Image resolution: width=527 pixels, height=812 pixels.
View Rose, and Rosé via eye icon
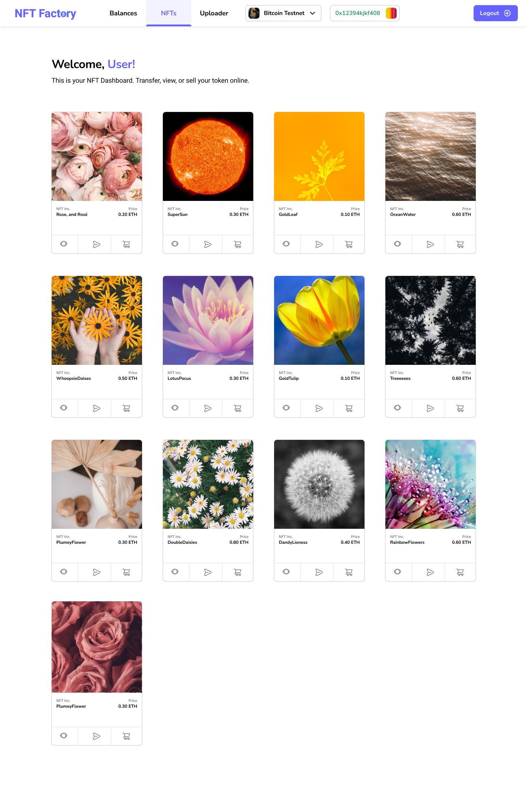[x=64, y=244]
